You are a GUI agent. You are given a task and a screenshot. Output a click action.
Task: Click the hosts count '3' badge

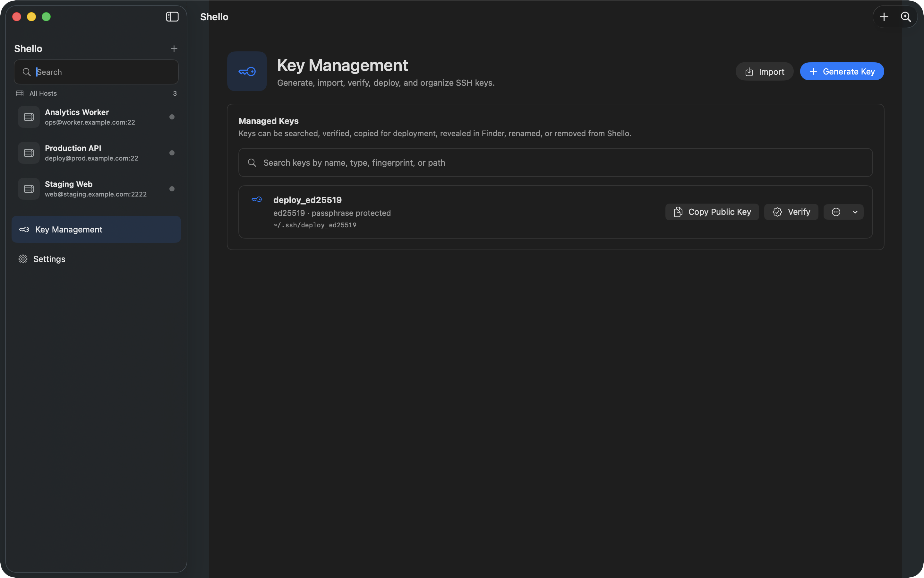point(175,93)
